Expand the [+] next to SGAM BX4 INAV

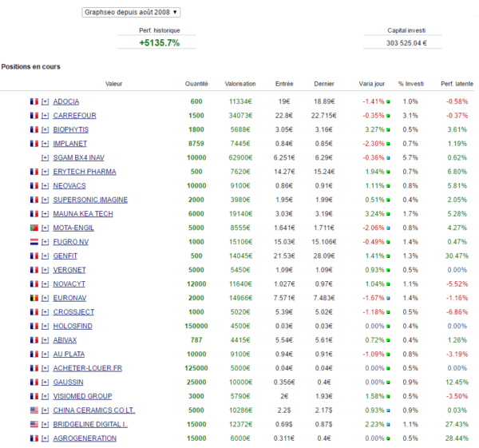46,157
